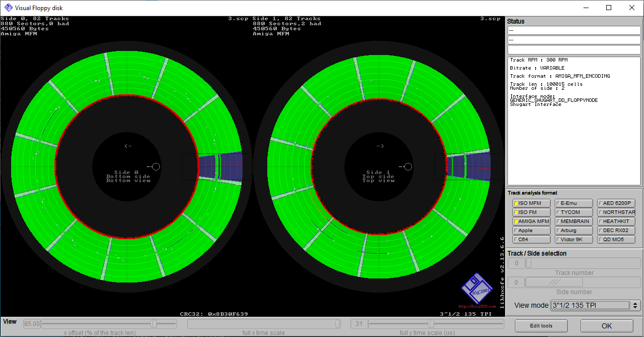The height and width of the screenshot is (337, 644).
Task: Click the Visual Floppy disk title icon
Action: [x=9, y=8]
